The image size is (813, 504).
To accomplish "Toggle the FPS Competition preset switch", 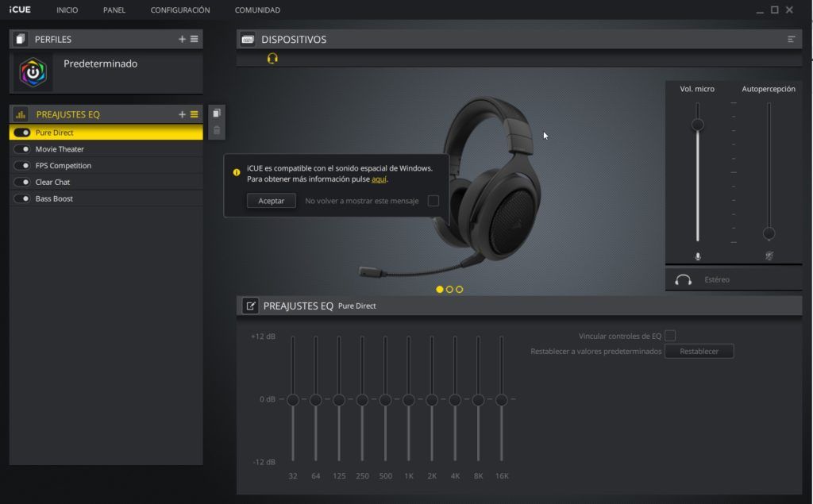I will [21, 165].
